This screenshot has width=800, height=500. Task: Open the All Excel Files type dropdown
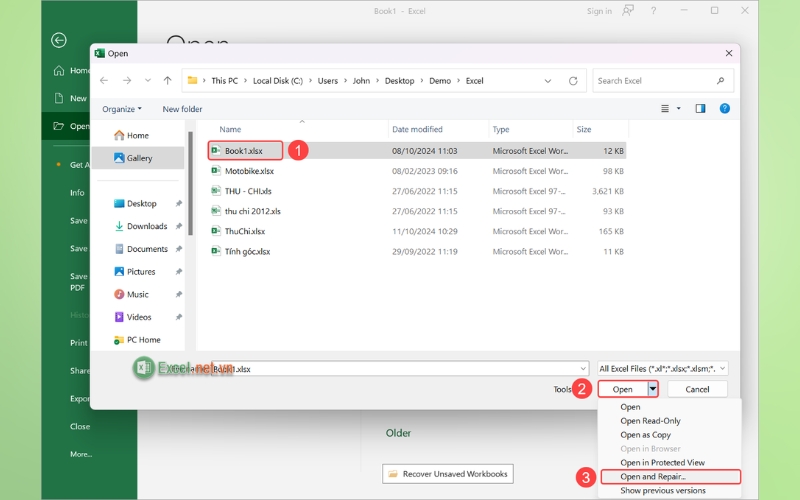[x=662, y=368]
